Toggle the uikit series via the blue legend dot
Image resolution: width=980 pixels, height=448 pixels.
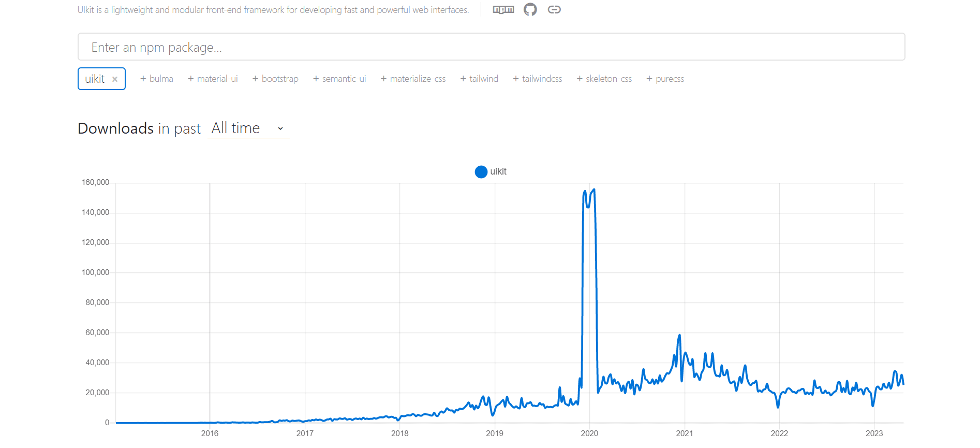point(481,171)
